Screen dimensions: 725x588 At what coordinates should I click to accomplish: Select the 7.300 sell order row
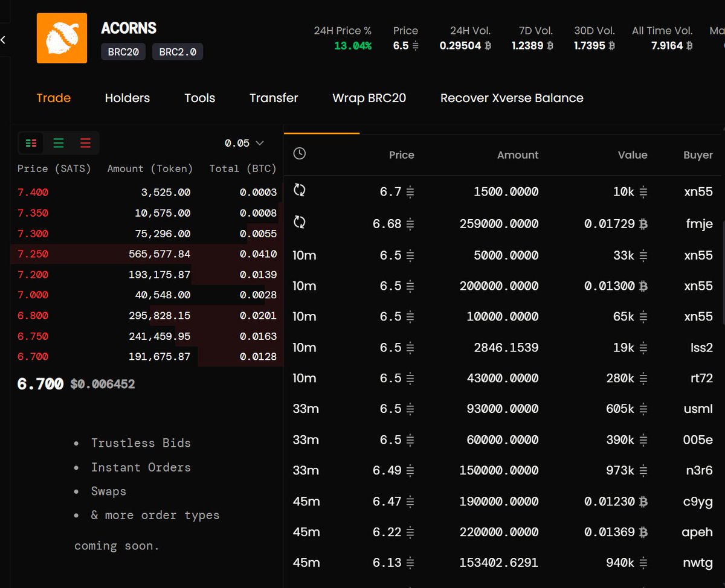pyautogui.click(x=147, y=234)
